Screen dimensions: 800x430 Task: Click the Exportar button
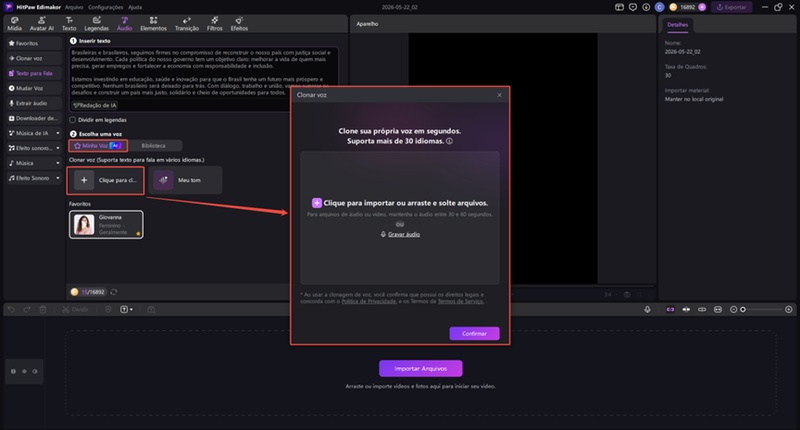click(x=731, y=7)
